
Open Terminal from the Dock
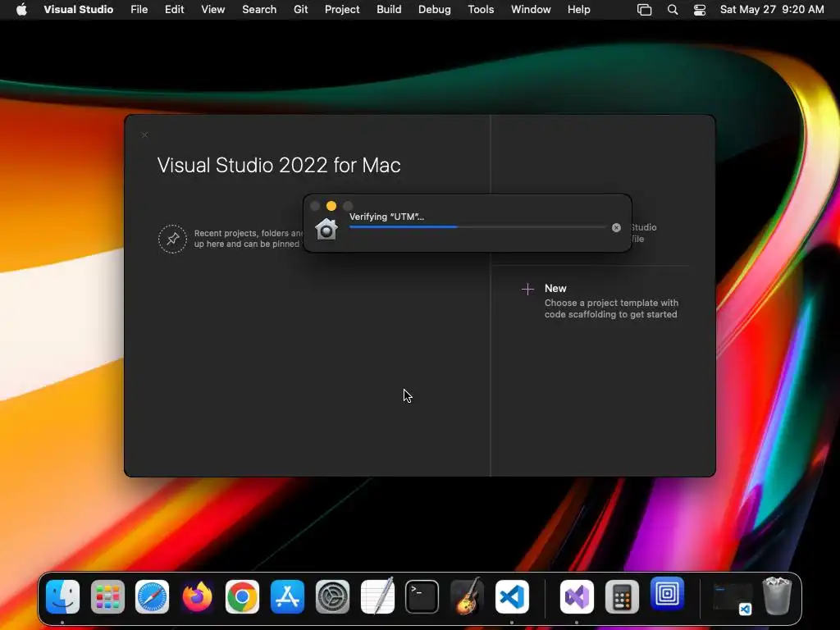422,596
